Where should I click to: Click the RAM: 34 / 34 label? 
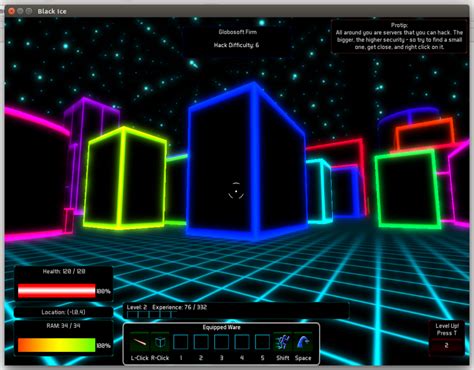click(63, 326)
